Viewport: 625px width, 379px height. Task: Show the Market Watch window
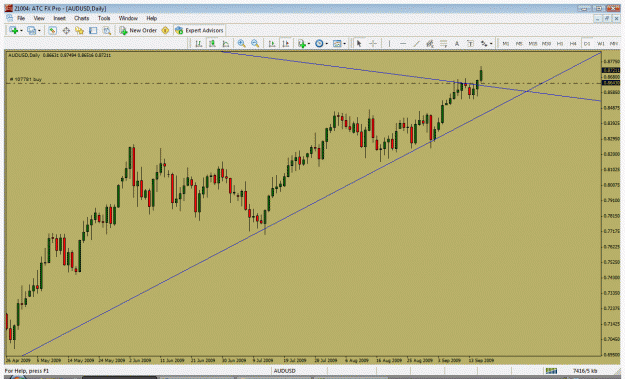(52, 30)
